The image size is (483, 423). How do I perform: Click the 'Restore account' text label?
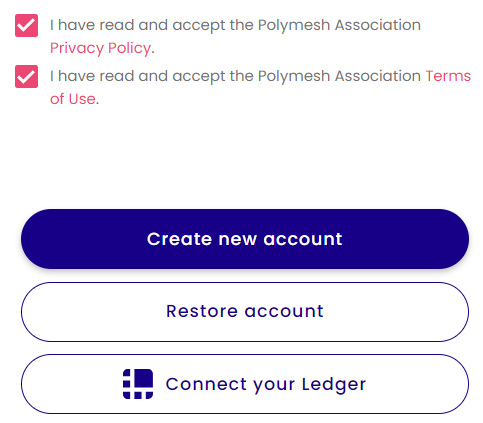click(245, 311)
